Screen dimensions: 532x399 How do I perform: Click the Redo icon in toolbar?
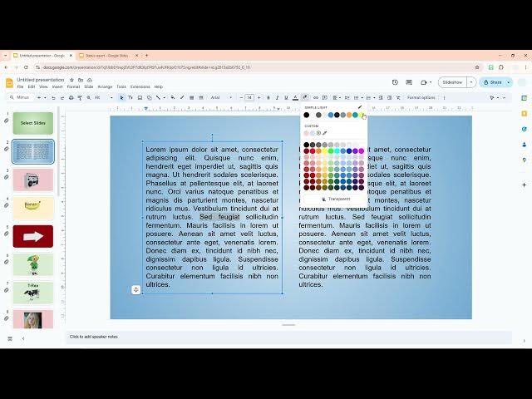click(62, 98)
